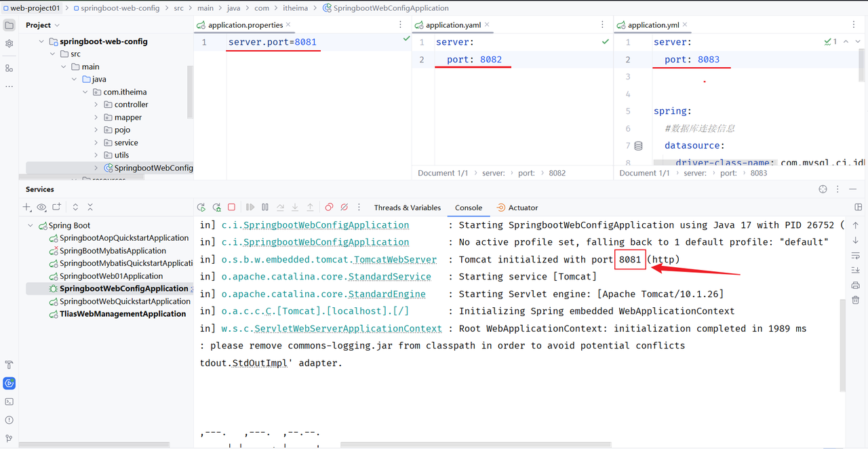Open the Services tool window stripe icon
Screen dimensions: 868x449
coord(9,383)
